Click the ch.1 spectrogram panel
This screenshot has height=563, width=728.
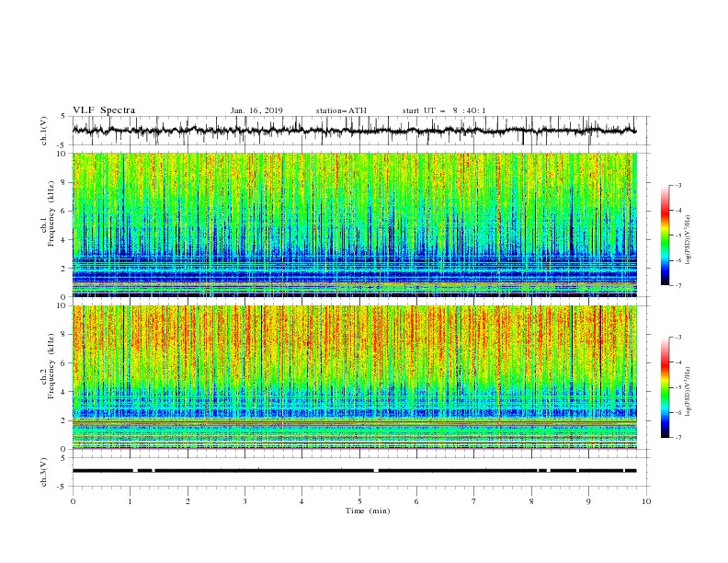pyautogui.click(x=354, y=224)
